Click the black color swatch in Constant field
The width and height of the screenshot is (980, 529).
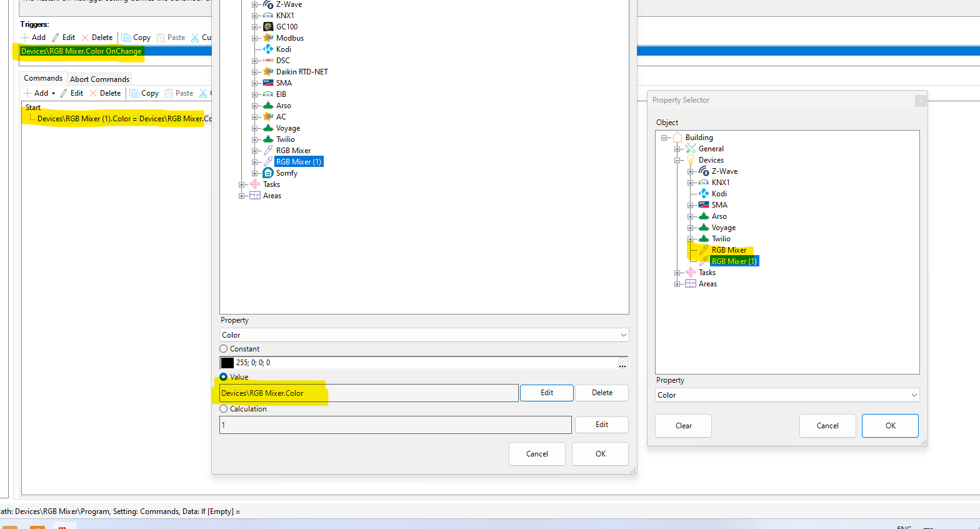click(x=227, y=363)
